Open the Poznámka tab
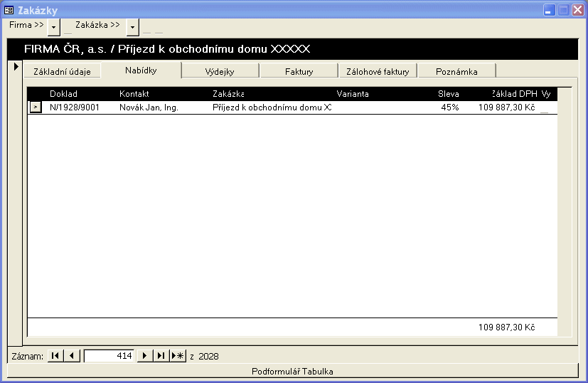 click(x=456, y=71)
